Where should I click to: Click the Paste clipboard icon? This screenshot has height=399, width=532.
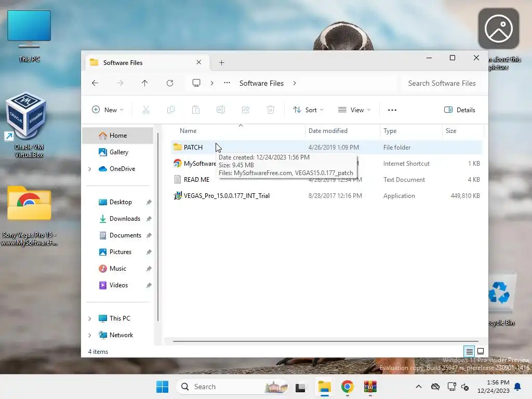(x=196, y=110)
